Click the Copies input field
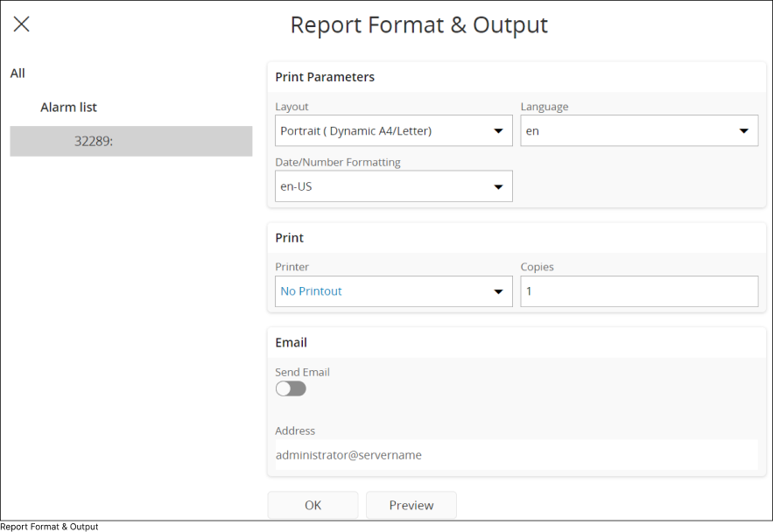773x532 pixels. (x=639, y=291)
